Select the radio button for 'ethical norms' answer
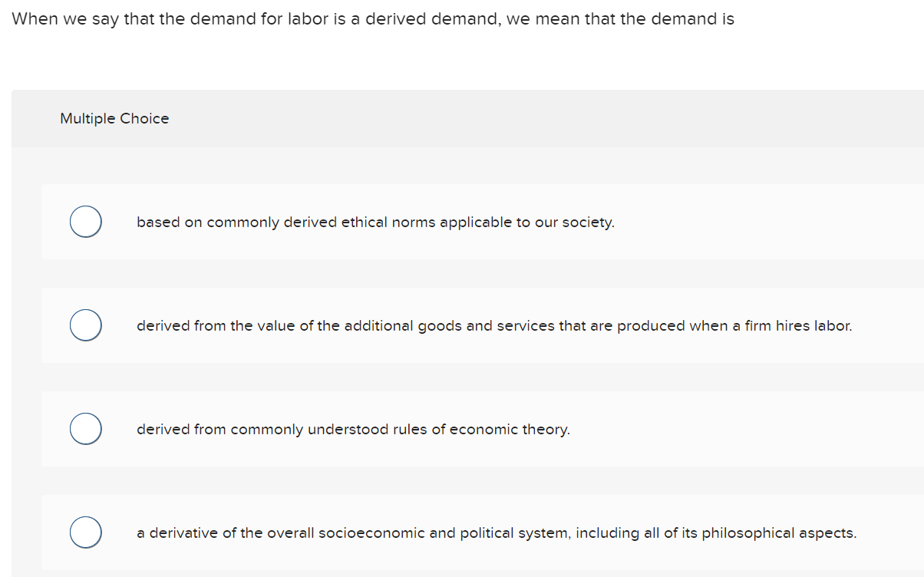 [x=85, y=221]
